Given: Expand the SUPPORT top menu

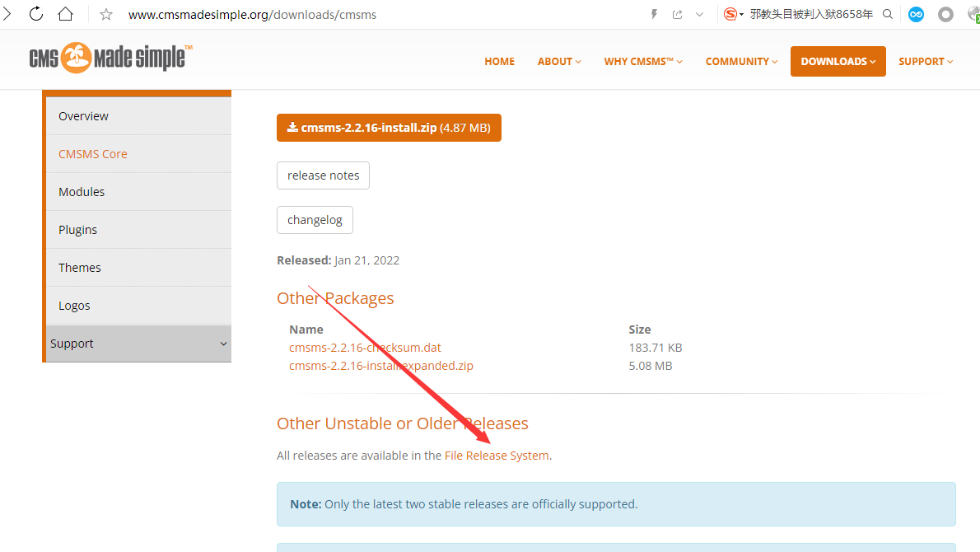Looking at the screenshot, I should [926, 61].
